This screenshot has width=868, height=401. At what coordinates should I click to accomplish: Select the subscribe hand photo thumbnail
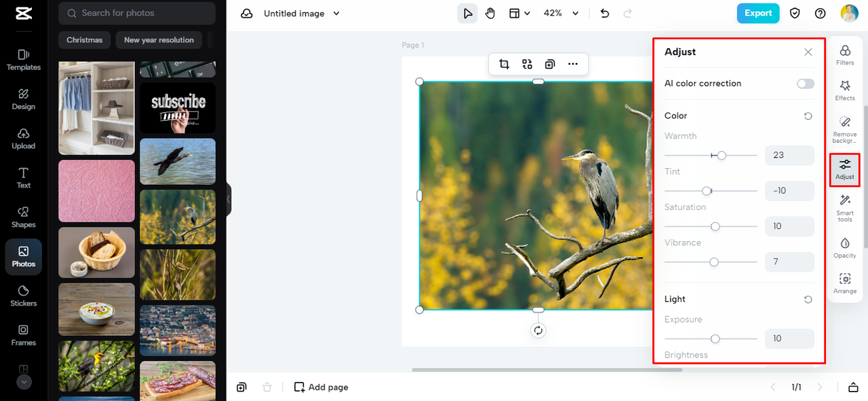(x=178, y=108)
